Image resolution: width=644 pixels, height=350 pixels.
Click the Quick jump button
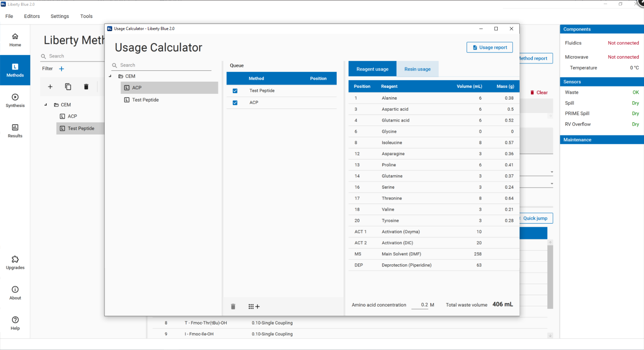(x=536, y=218)
